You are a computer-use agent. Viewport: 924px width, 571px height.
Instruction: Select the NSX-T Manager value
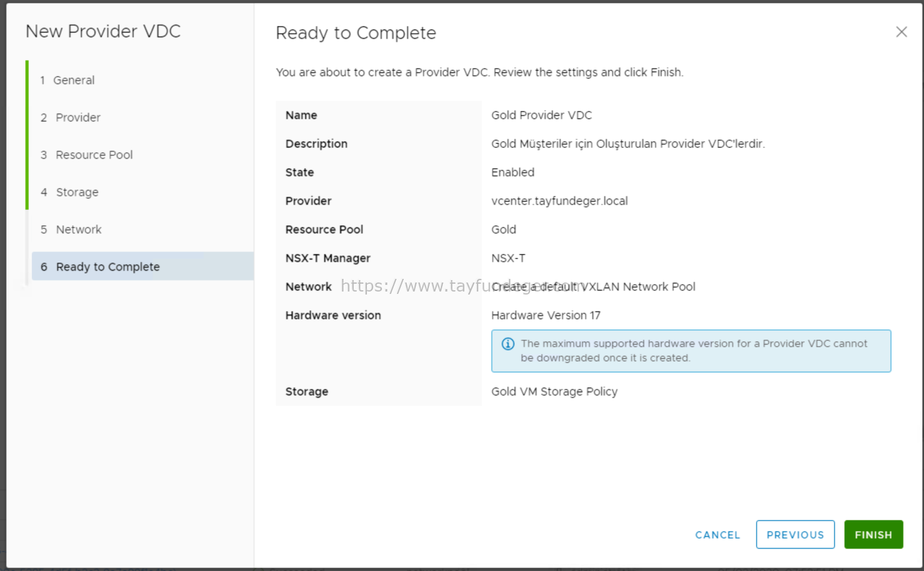point(509,258)
